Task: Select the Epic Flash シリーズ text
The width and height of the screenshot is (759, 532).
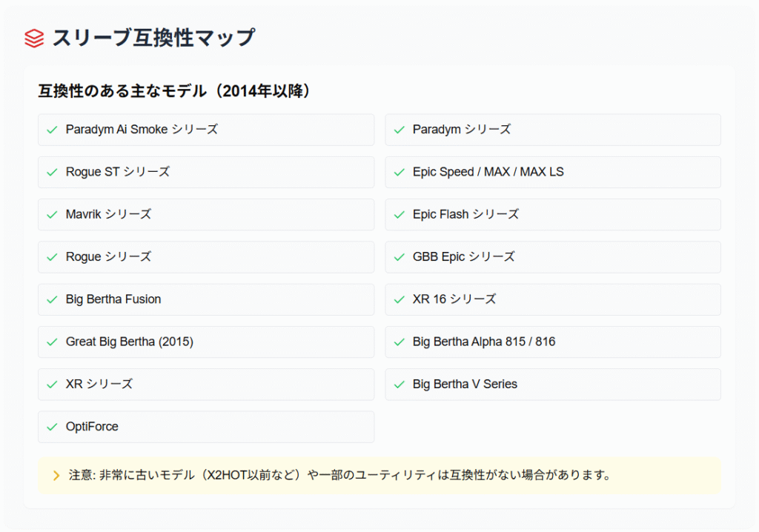Action: tap(465, 214)
